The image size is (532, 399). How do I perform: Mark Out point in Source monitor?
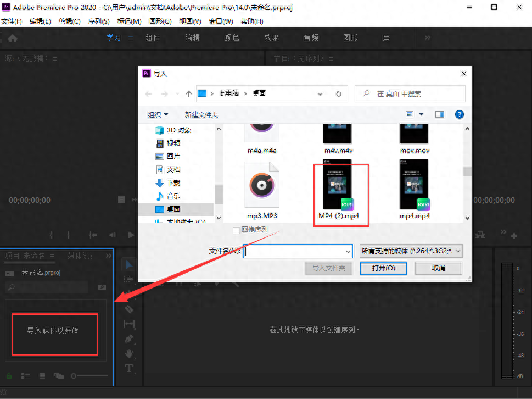tap(68, 235)
